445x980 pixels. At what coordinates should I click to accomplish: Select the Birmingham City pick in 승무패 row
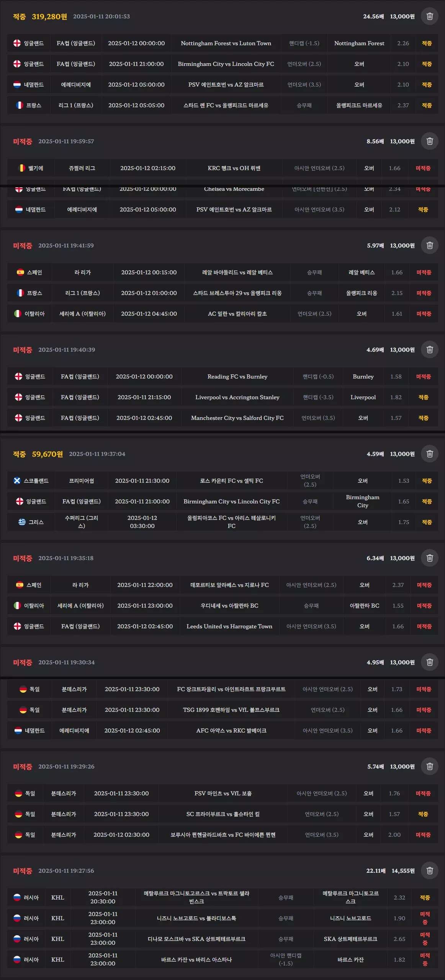(x=363, y=501)
